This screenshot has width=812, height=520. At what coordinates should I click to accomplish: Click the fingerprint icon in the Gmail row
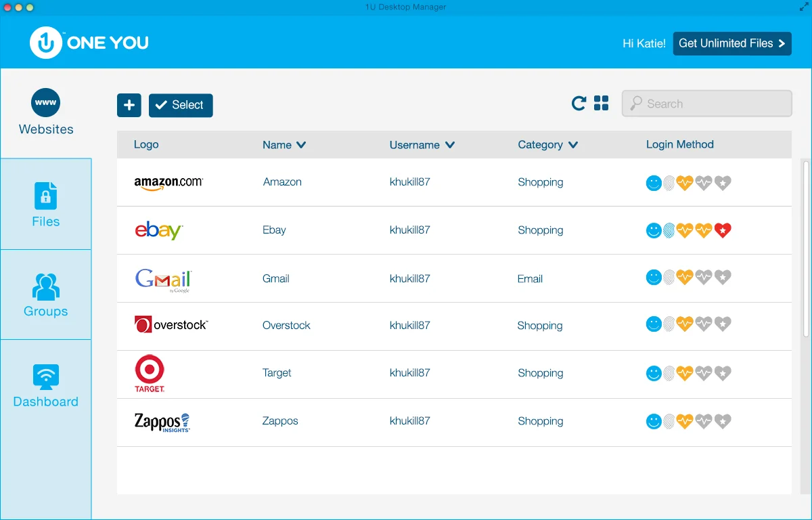coord(669,277)
